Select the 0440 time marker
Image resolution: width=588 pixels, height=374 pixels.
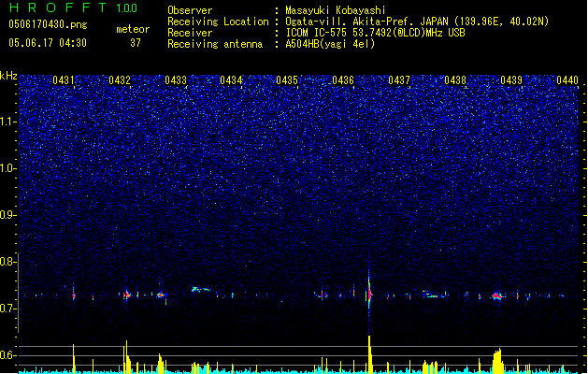pyautogui.click(x=567, y=80)
